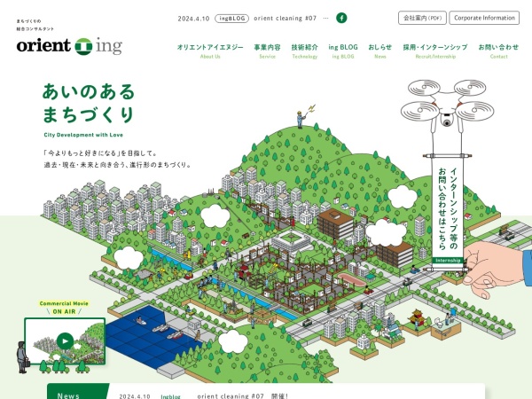The height and width of the screenshot is (399, 532).
Task: Click the orient ing logo
Action: (x=69, y=46)
